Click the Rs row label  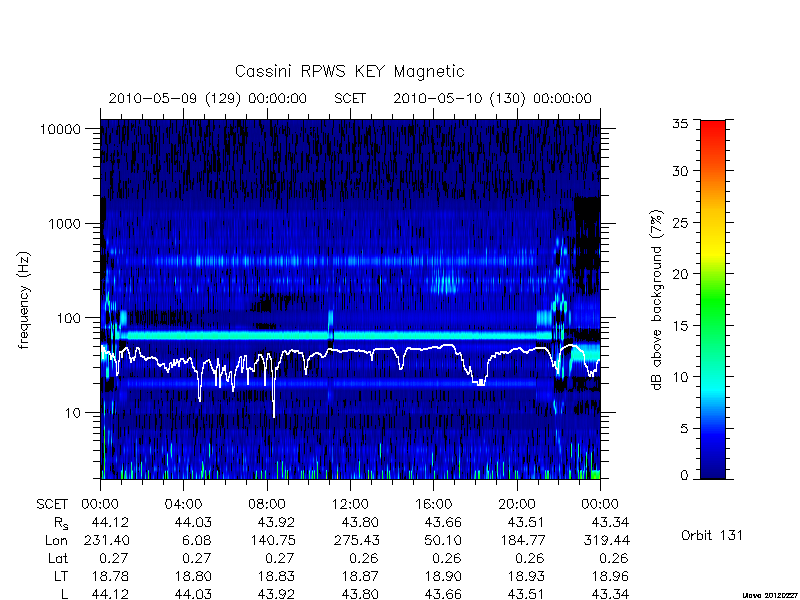61,523
